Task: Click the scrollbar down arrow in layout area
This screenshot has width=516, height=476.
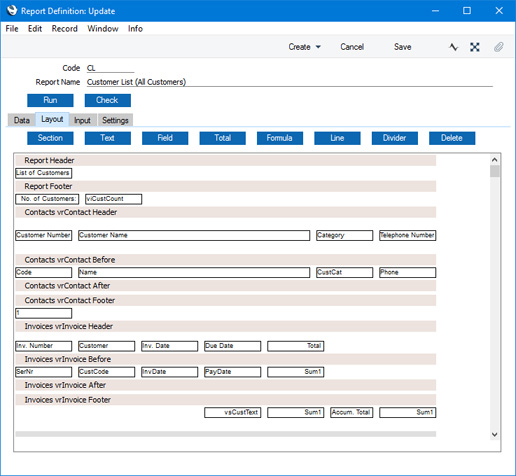Action: [495, 434]
